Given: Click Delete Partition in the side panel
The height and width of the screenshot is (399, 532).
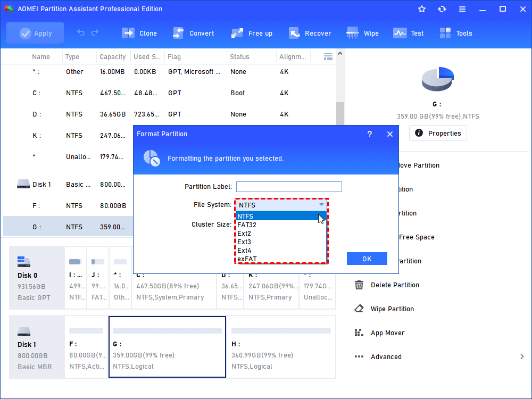Looking at the screenshot, I should 395,285.
